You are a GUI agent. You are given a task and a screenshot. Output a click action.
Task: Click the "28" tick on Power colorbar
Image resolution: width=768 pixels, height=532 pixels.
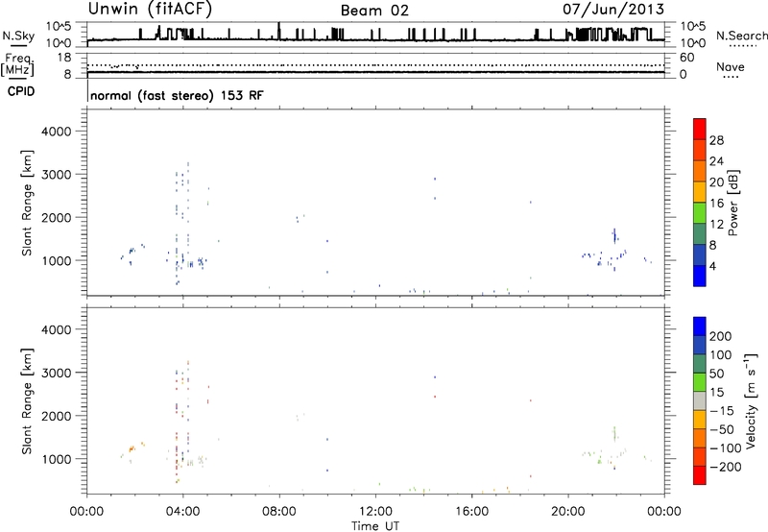pyautogui.click(x=716, y=140)
